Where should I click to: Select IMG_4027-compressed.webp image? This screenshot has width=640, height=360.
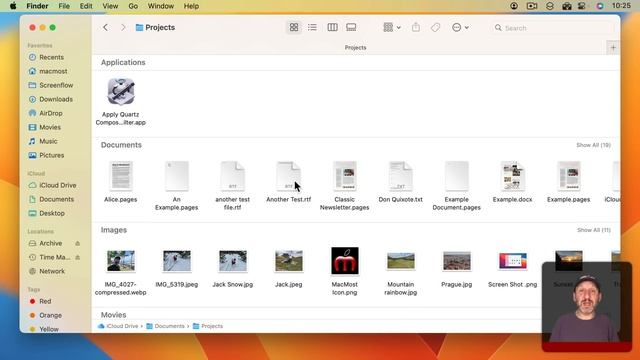121,261
